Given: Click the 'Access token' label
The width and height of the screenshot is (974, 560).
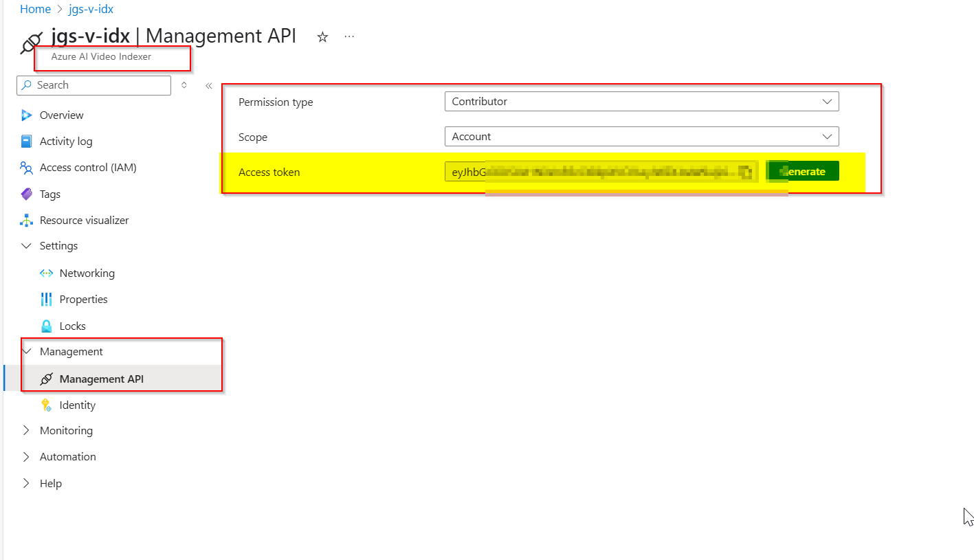Looking at the screenshot, I should (269, 172).
